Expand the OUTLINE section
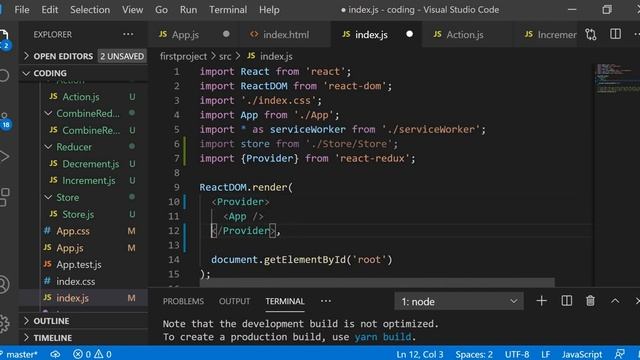The image size is (640, 360). [84, 321]
